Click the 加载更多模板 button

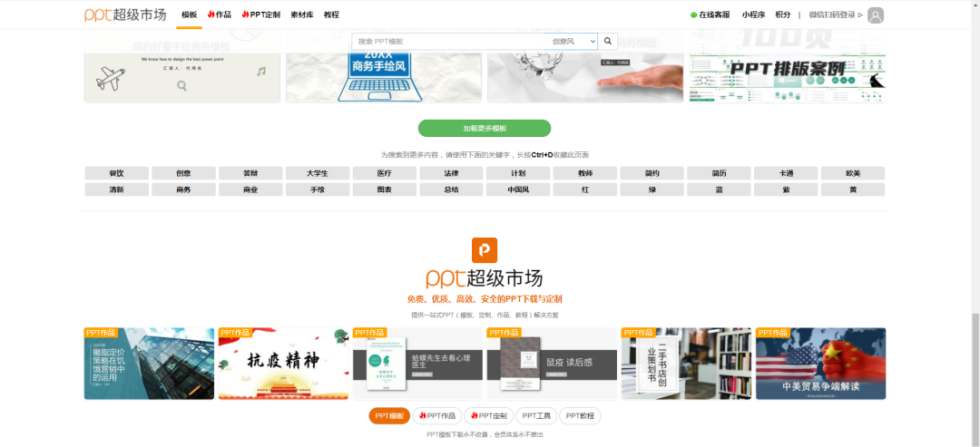(485, 128)
